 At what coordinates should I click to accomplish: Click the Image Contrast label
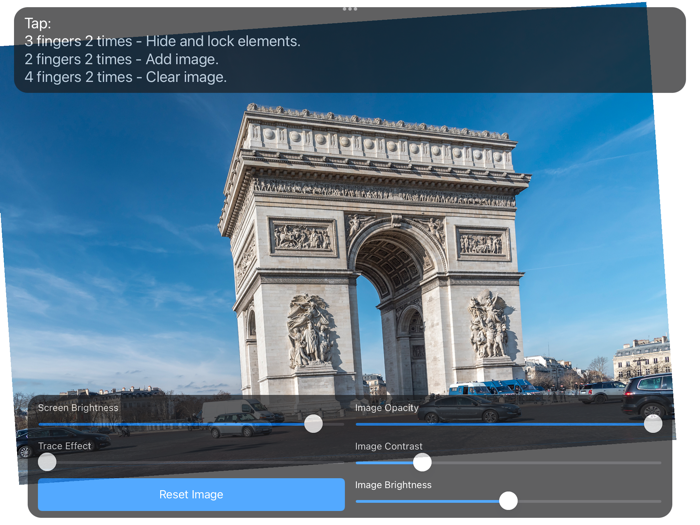389,446
